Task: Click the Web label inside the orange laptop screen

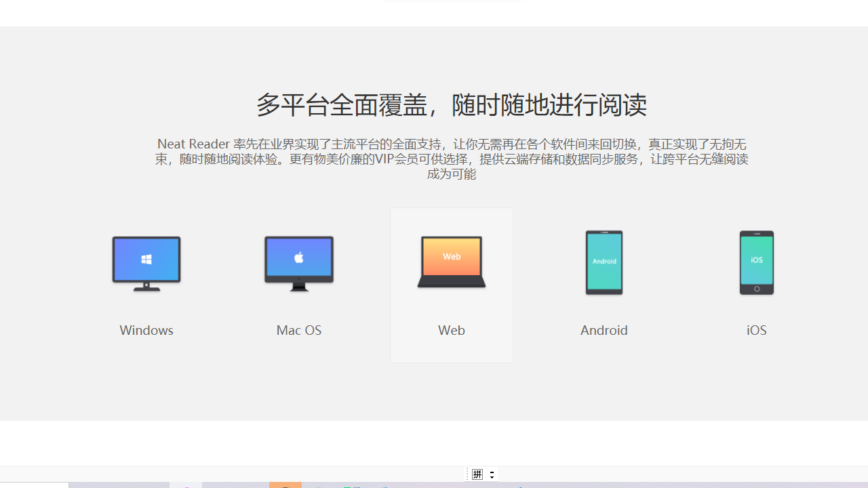Action: (x=450, y=256)
